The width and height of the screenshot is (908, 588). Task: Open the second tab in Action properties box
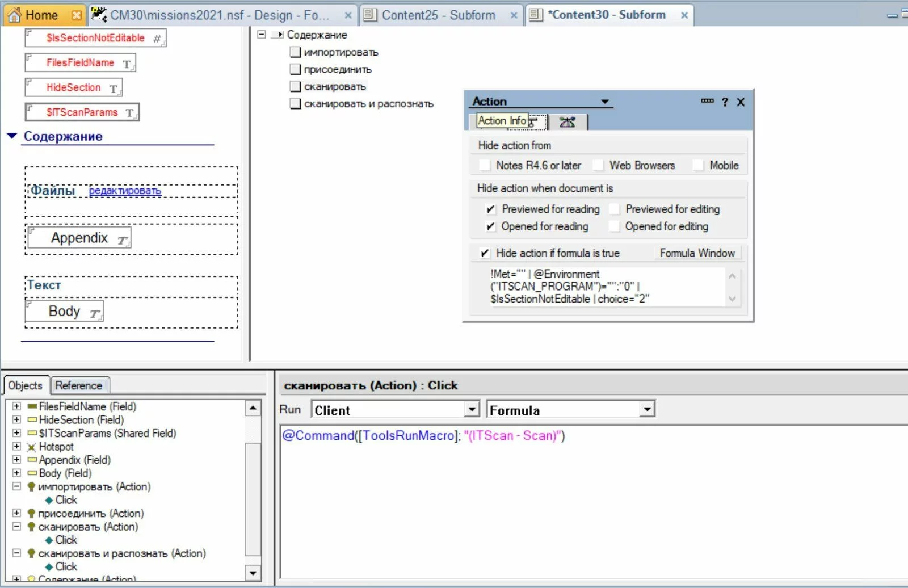[x=567, y=121]
